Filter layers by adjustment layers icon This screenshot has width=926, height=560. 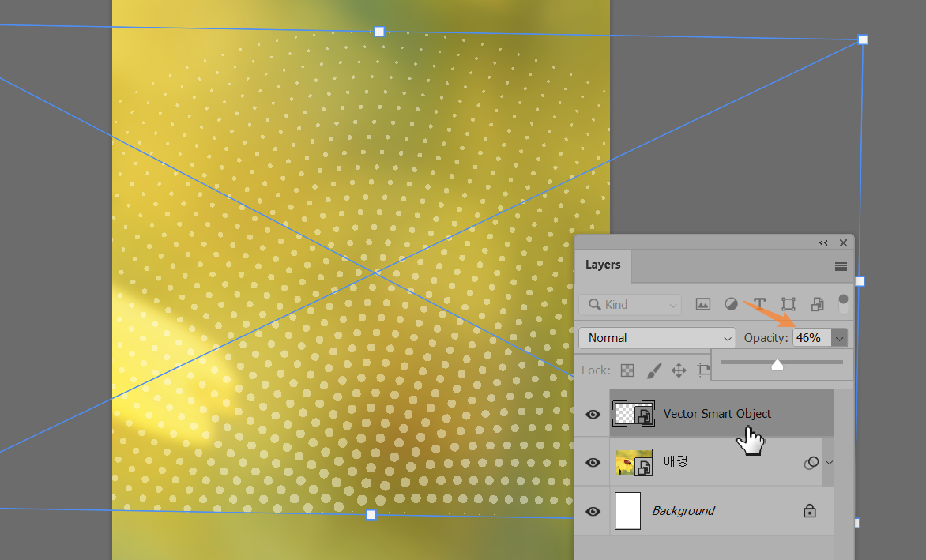coord(731,304)
